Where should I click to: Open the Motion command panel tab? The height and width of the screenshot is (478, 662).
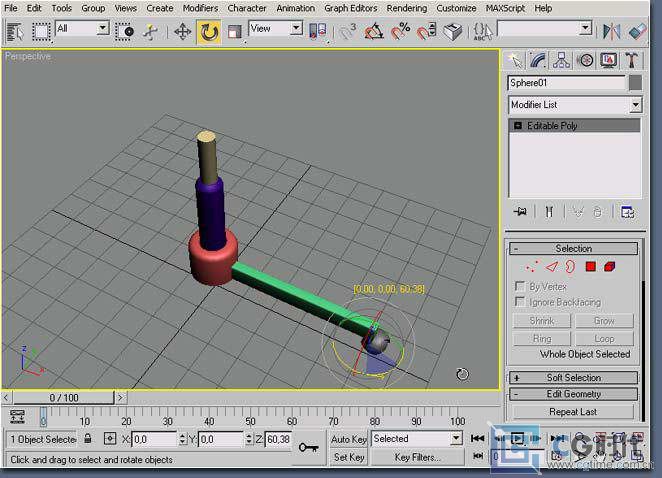(x=585, y=60)
